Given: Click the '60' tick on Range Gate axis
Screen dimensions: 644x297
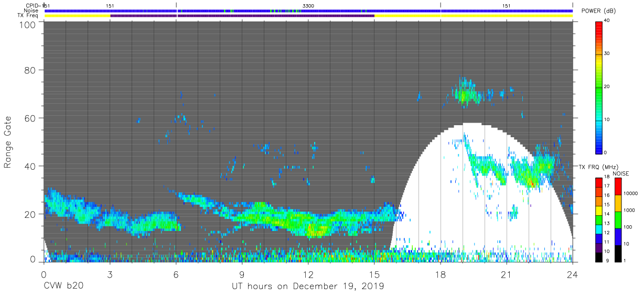Looking at the screenshot, I should coord(30,118).
